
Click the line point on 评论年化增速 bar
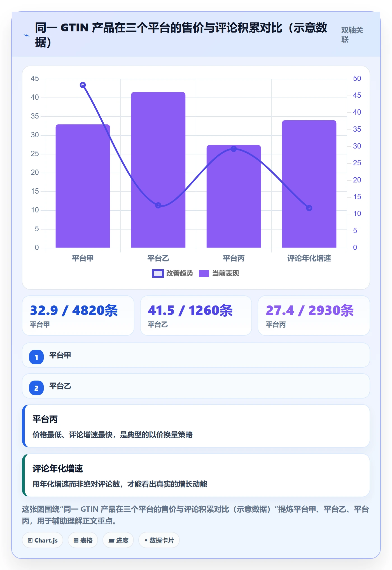309,208
